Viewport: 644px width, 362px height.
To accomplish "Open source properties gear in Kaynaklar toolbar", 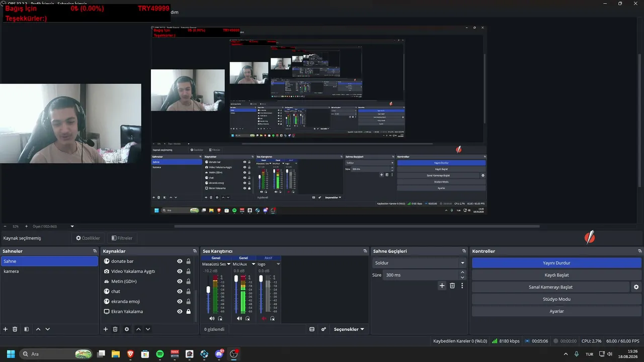I will click(127, 329).
